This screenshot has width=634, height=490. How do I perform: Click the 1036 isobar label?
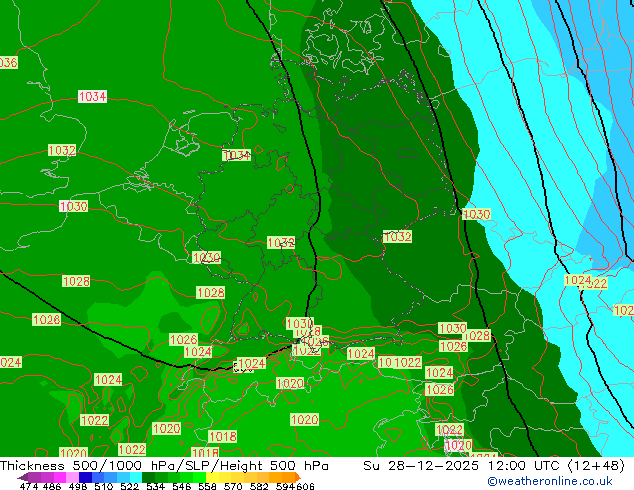click(x=7, y=63)
